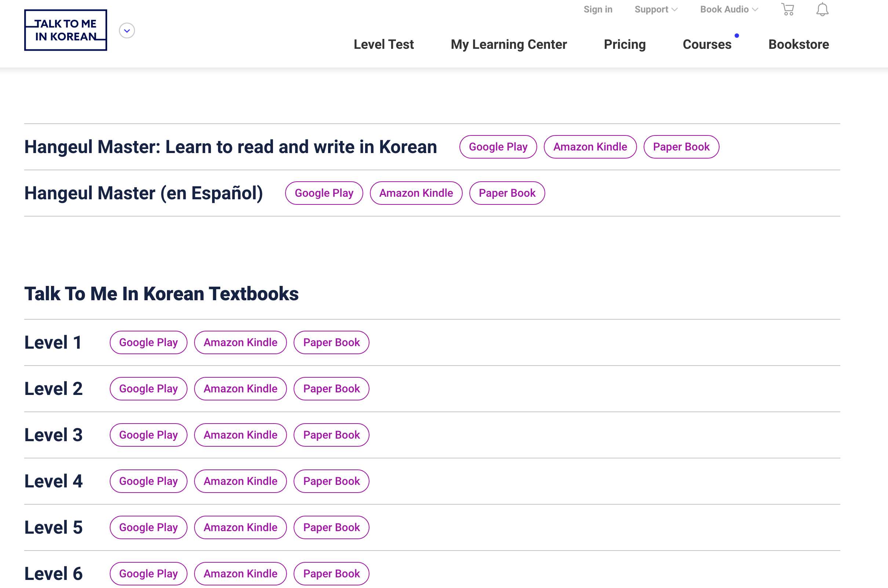
Task: Go to My Learning Center
Action: (509, 44)
